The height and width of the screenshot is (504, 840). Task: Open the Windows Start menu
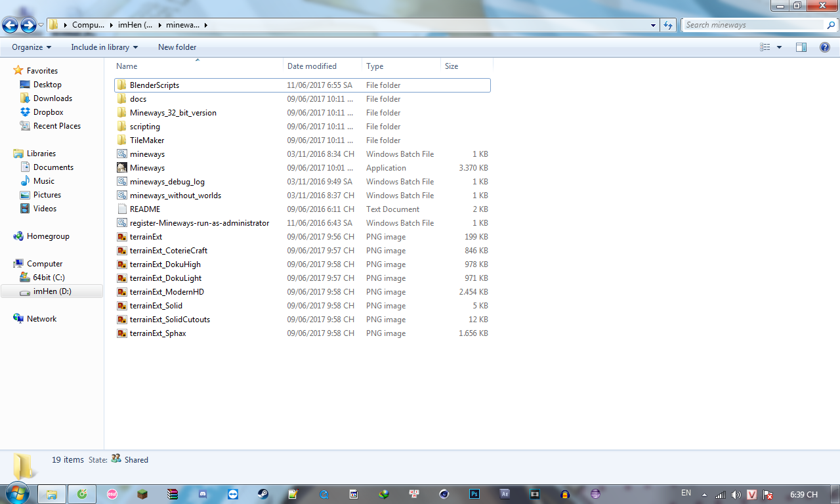pyautogui.click(x=17, y=493)
